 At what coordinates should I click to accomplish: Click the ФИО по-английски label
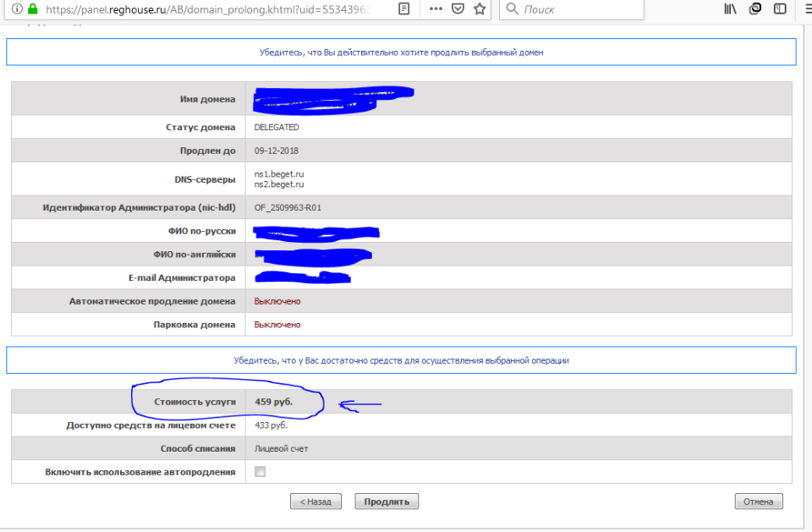click(x=195, y=255)
